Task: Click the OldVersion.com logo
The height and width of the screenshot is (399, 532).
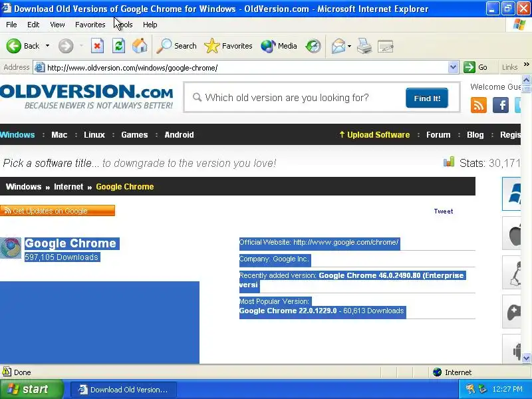Action: pyautogui.click(x=86, y=96)
